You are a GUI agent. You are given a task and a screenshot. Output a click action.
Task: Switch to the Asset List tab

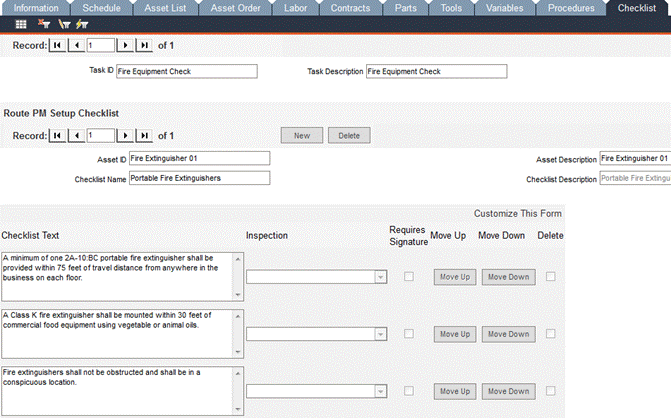[166, 7]
